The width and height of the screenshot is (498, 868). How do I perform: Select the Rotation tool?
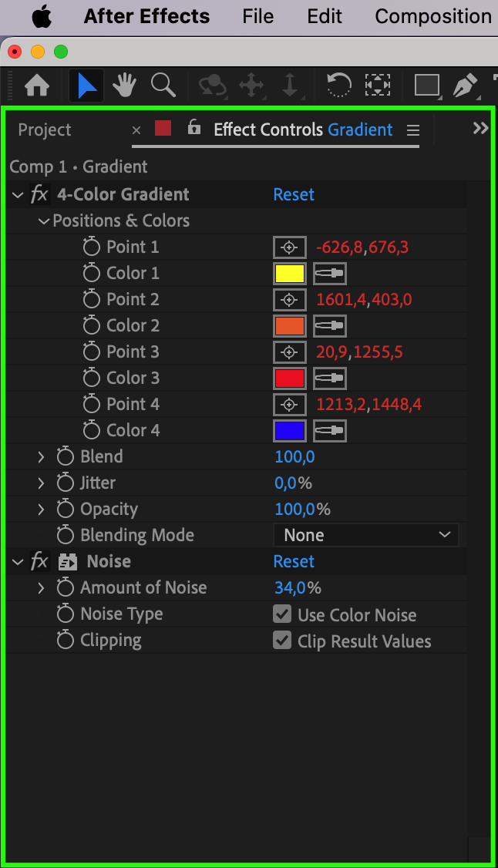click(x=338, y=86)
